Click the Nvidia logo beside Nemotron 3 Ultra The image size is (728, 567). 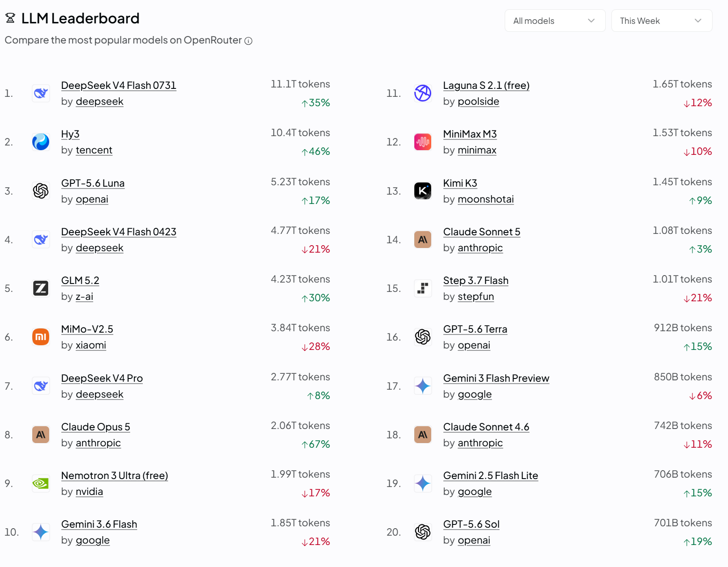pyautogui.click(x=41, y=483)
